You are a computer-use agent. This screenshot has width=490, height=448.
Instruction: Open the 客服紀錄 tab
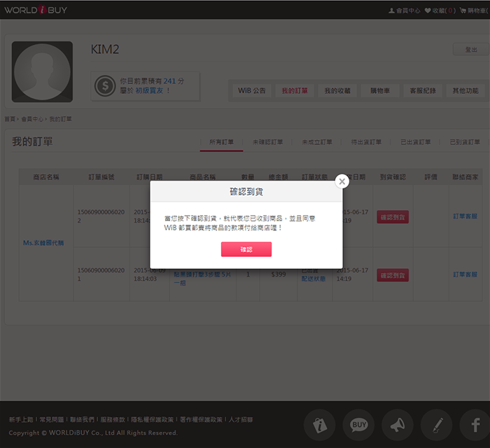pyautogui.click(x=423, y=90)
